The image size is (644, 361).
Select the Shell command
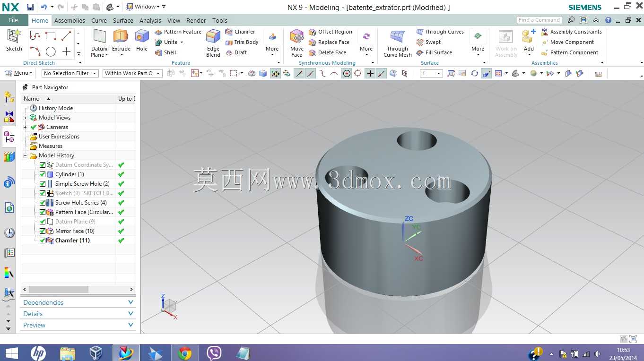tap(165, 52)
